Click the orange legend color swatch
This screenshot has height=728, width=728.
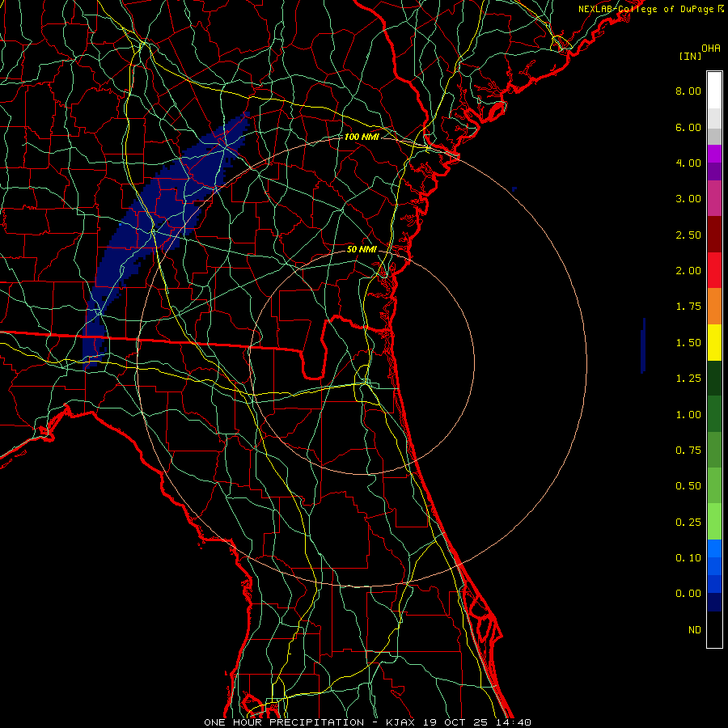pyautogui.click(x=714, y=307)
